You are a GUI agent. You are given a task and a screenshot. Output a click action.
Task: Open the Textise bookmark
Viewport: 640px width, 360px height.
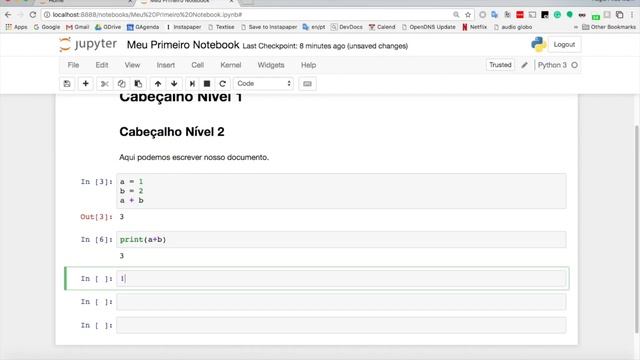(x=221, y=27)
